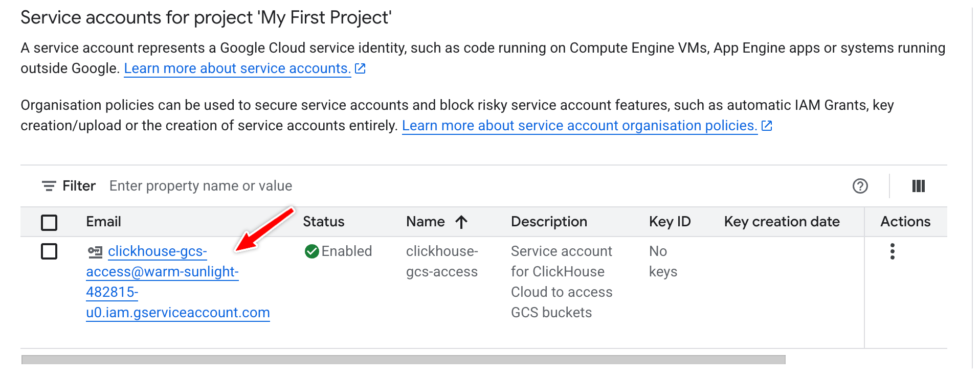This screenshot has width=980, height=376.
Task: Click the Description column header
Action: tap(548, 222)
